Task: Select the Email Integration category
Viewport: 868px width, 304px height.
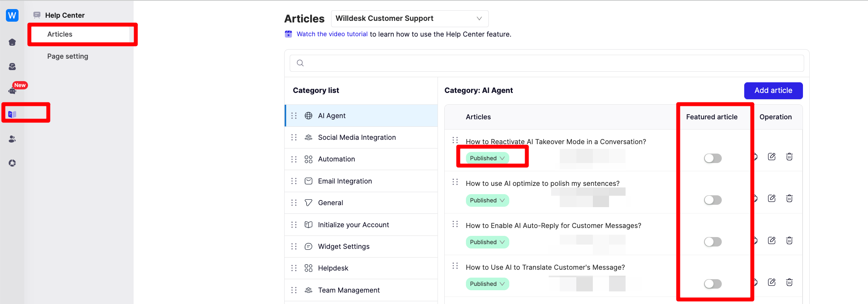Action: [361, 181]
